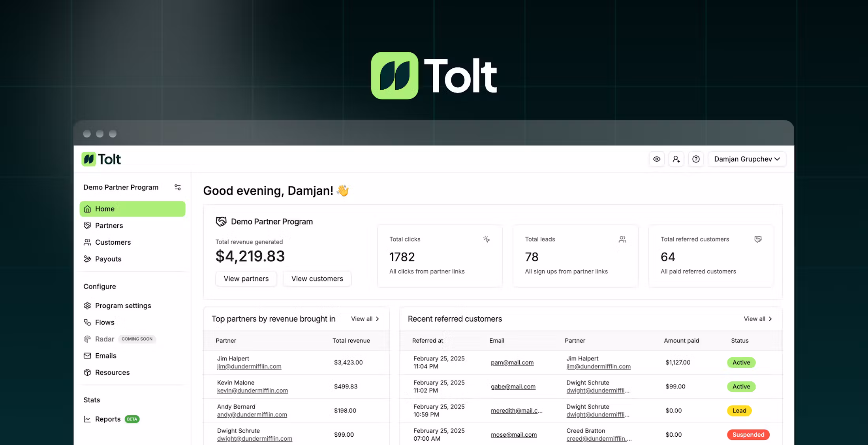Open the Damjan Grupchev account dropdown

point(747,159)
